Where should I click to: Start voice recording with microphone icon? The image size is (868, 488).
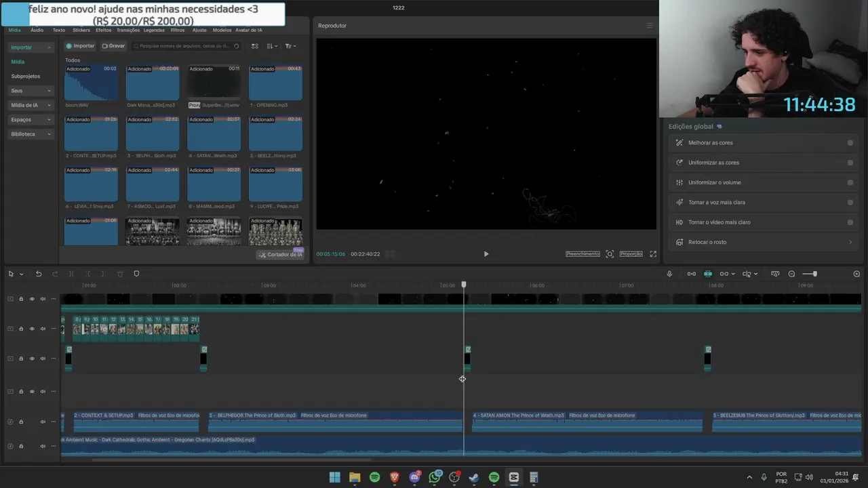669,274
